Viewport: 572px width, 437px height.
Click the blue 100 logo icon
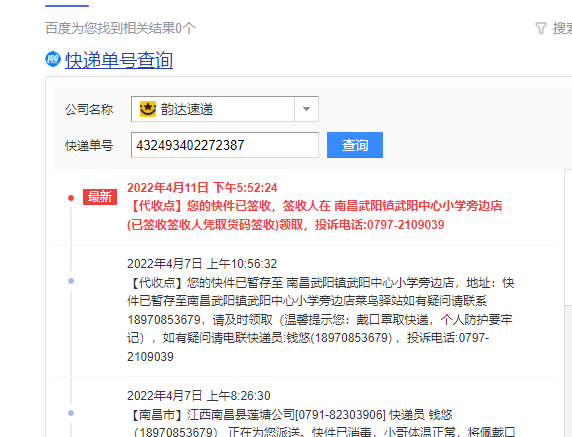click(53, 59)
